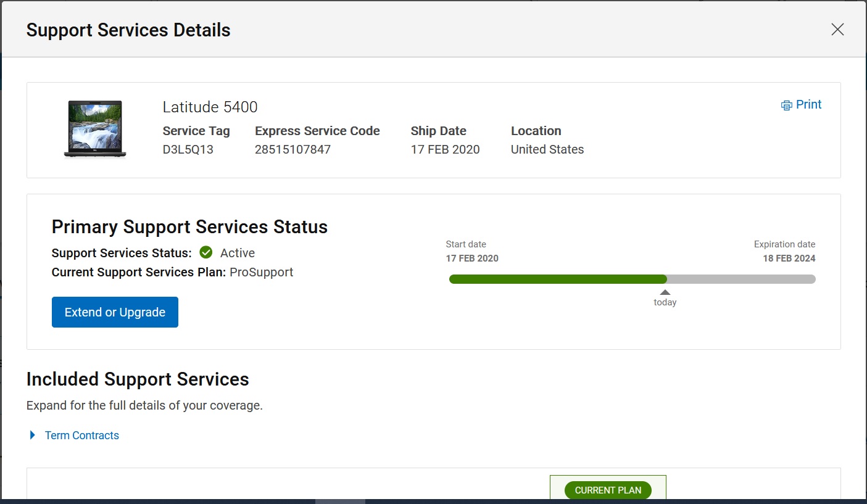Viewport: 867px width, 504px height.
Task: Select express service code 28515107847
Action: (292, 149)
